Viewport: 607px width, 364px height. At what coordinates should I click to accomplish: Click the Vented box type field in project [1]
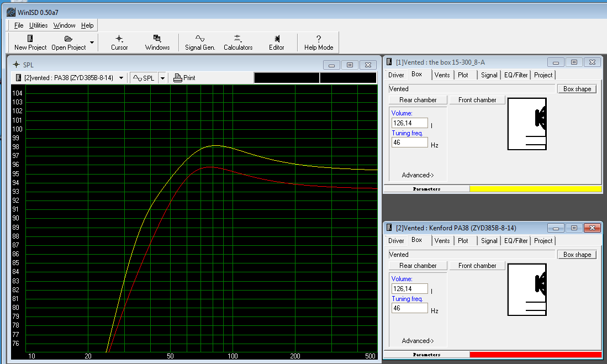[x=472, y=89]
